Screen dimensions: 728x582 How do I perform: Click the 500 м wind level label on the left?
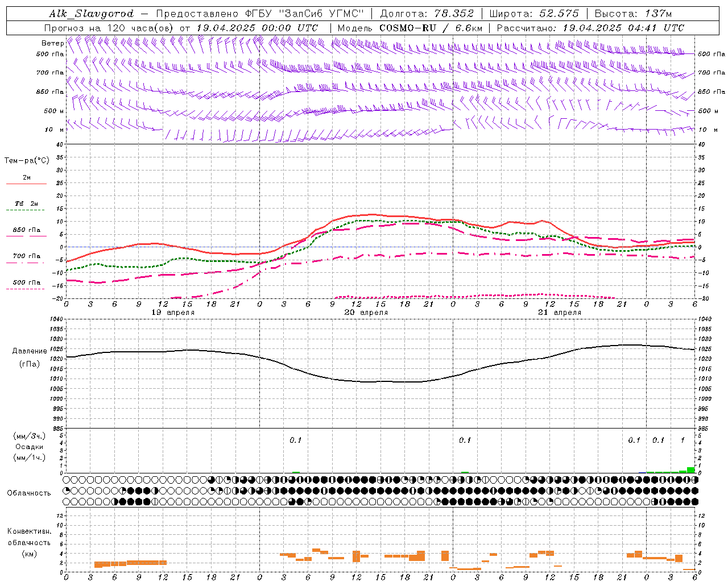54,111
